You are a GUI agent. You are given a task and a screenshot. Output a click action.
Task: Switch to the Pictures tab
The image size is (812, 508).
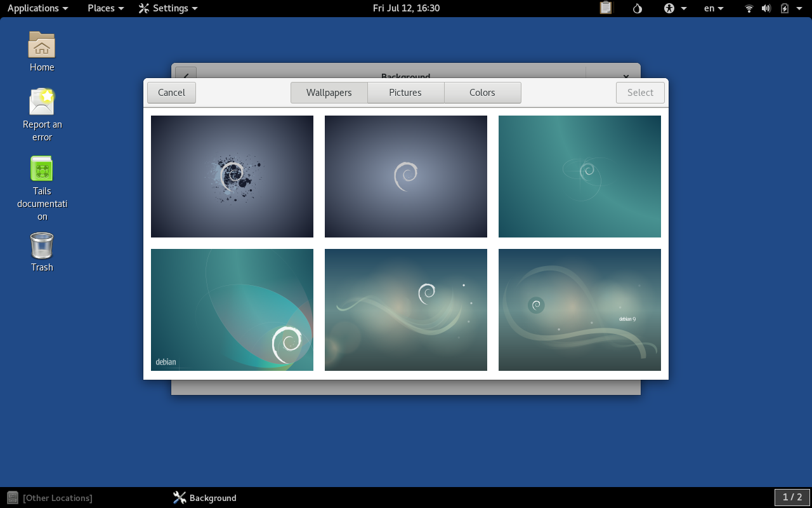405,93
